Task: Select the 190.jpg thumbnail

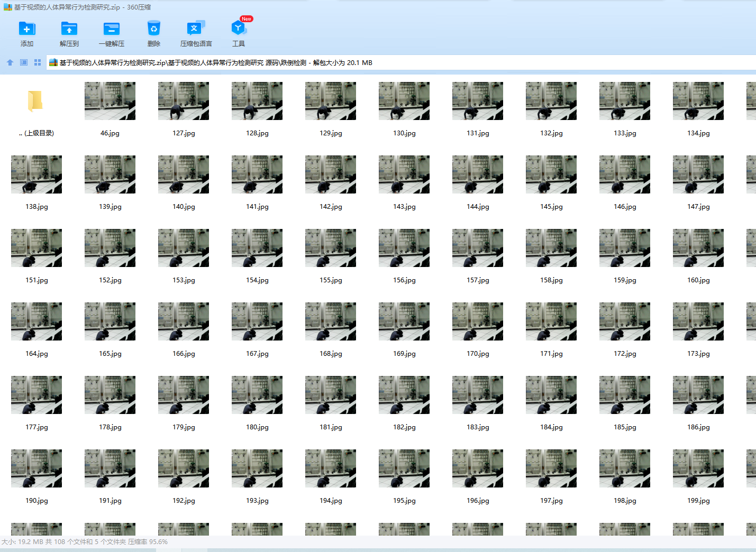Action: point(37,468)
